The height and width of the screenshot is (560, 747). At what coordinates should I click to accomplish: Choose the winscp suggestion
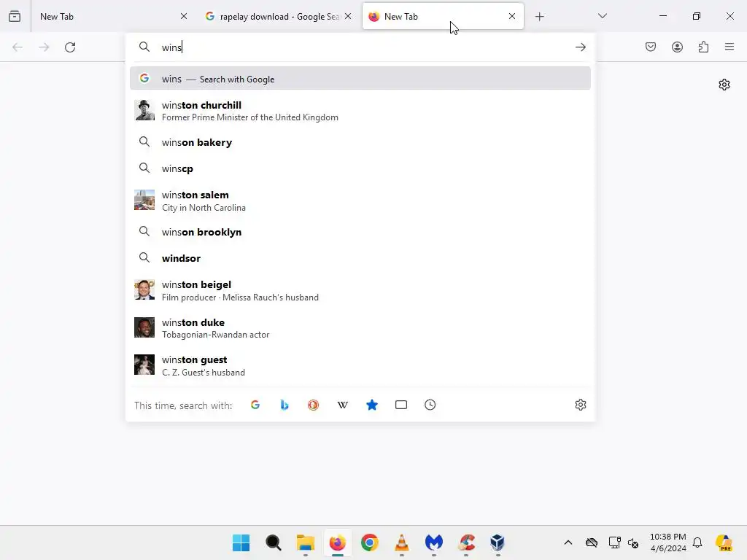pyautogui.click(x=360, y=168)
